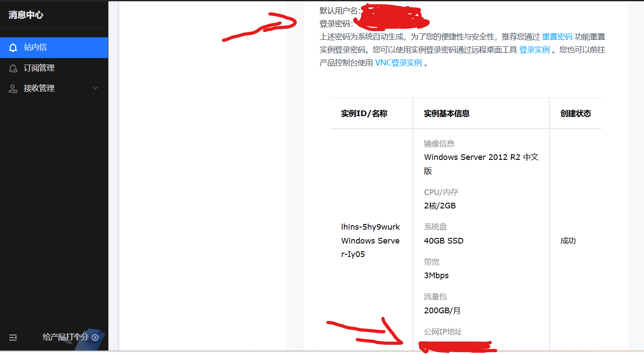Click the bell icon beside 站内信

13,47
